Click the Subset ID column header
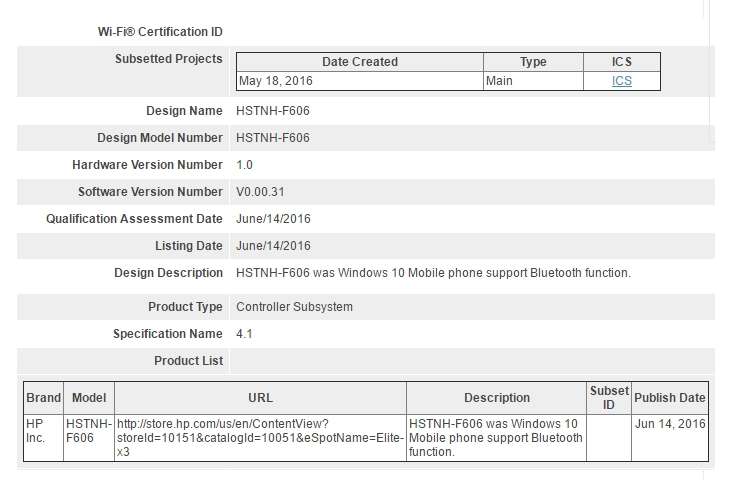Viewport: 729px width, 481px height. tap(609, 398)
